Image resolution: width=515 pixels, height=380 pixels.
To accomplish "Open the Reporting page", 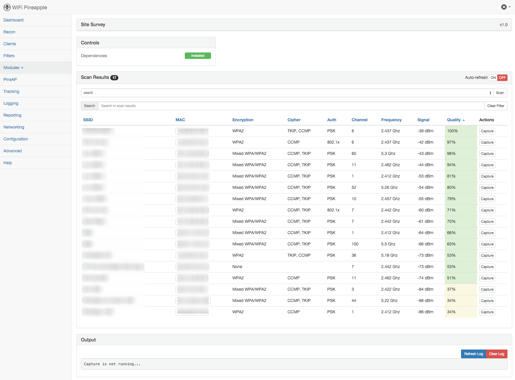I will (x=12, y=115).
